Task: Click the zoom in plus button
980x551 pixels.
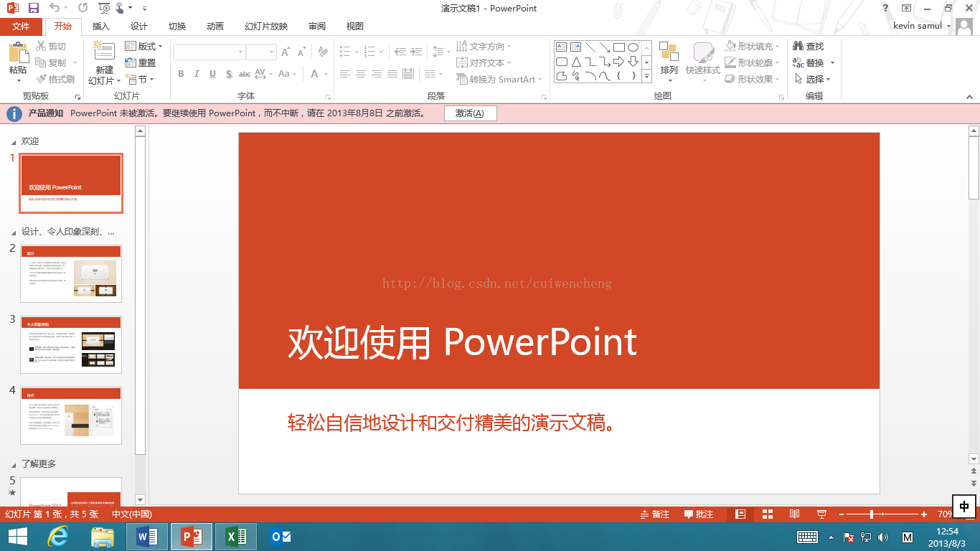Action: pos(924,514)
